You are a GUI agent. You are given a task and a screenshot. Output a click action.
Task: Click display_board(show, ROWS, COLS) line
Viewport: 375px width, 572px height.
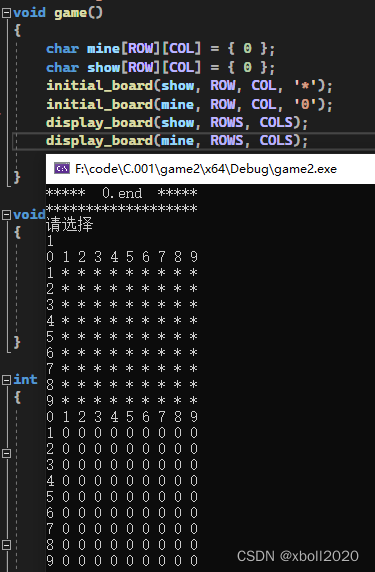click(177, 123)
